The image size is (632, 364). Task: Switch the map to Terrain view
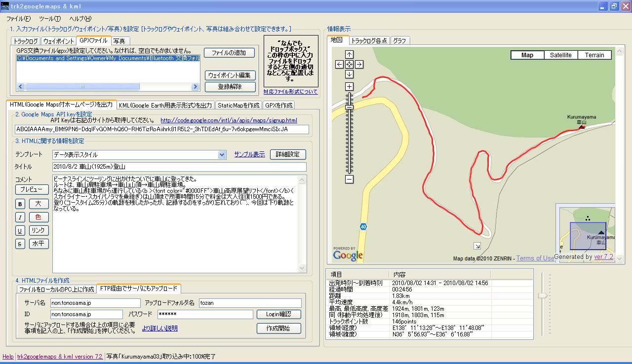[594, 55]
